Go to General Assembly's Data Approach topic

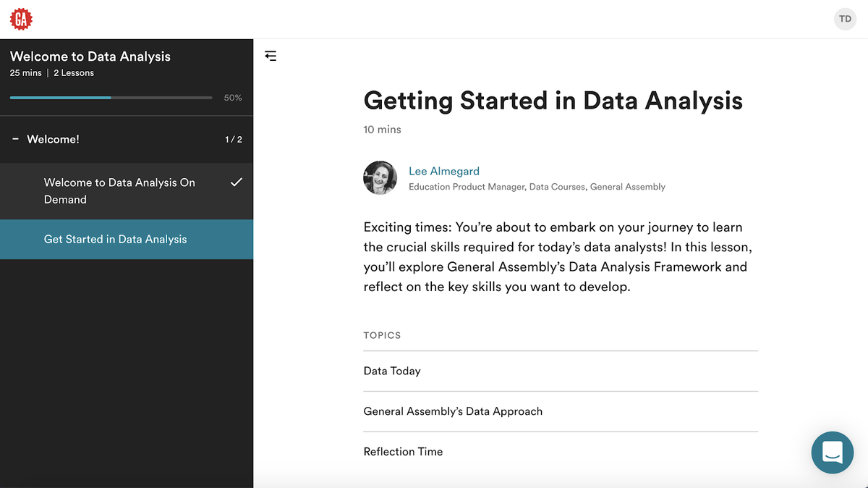[x=561, y=411]
